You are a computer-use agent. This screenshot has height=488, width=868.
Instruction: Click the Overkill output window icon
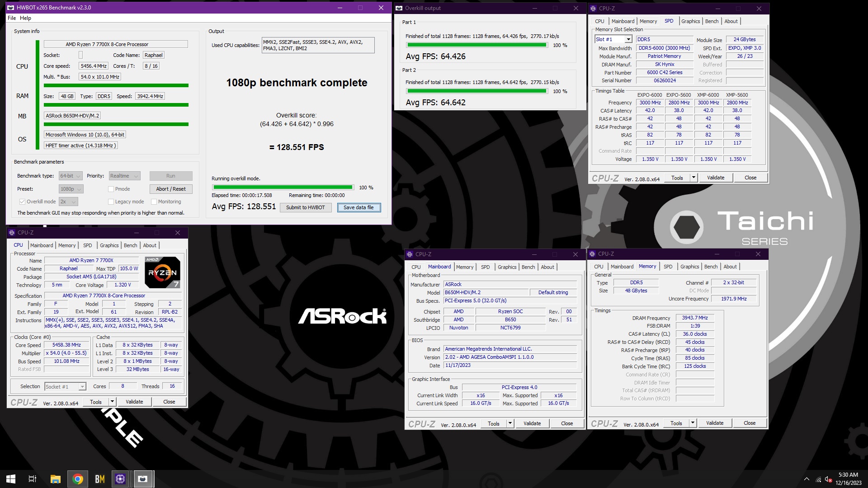point(399,8)
